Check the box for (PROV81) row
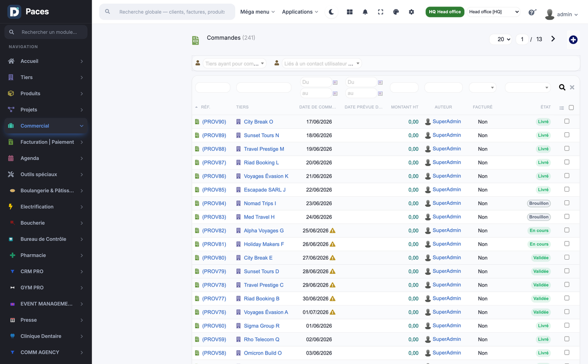Screen dimensions: 588x364 pyautogui.click(x=567, y=243)
